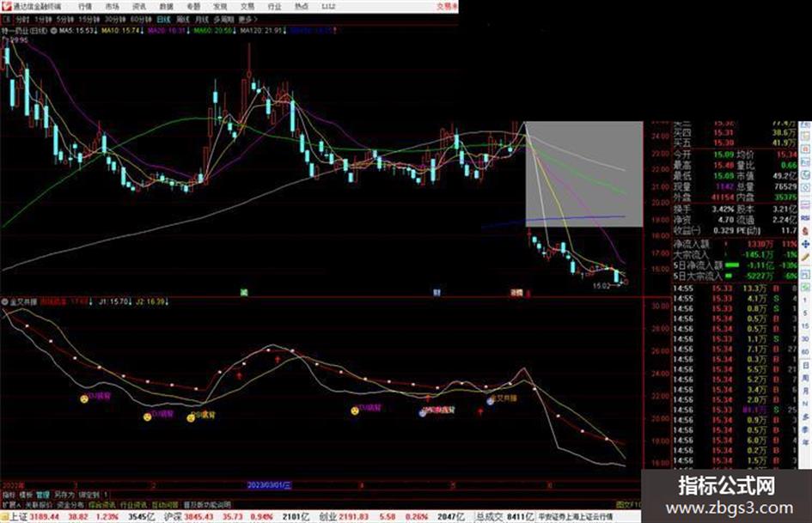Select the 月线 monthly period tab

pyautogui.click(x=201, y=20)
